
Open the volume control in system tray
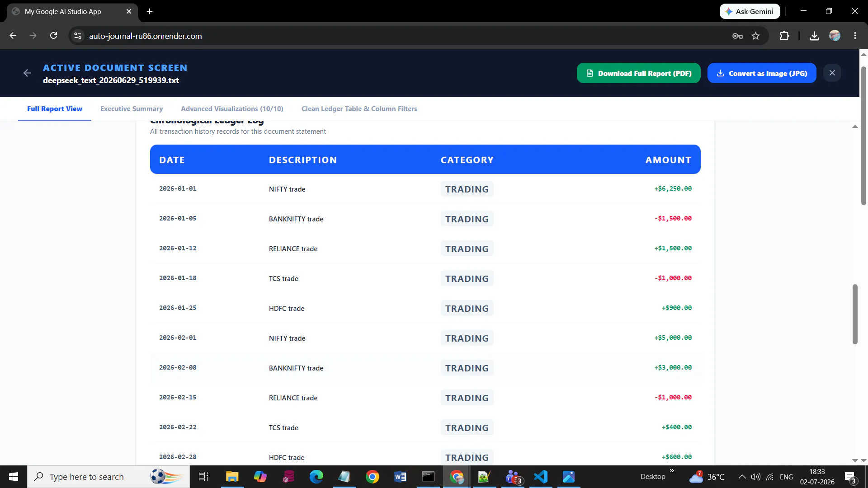[755, 477]
